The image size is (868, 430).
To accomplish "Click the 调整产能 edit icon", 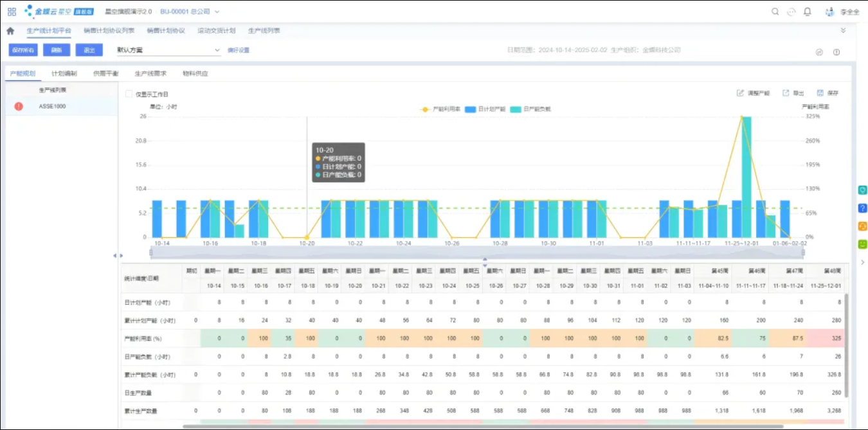I will pyautogui.click(x=740, y=93).
